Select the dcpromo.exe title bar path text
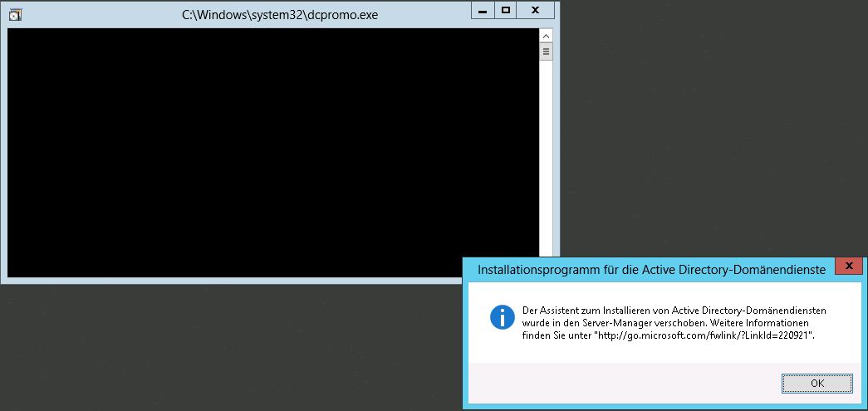868x411 pixels. pos(279,14)
